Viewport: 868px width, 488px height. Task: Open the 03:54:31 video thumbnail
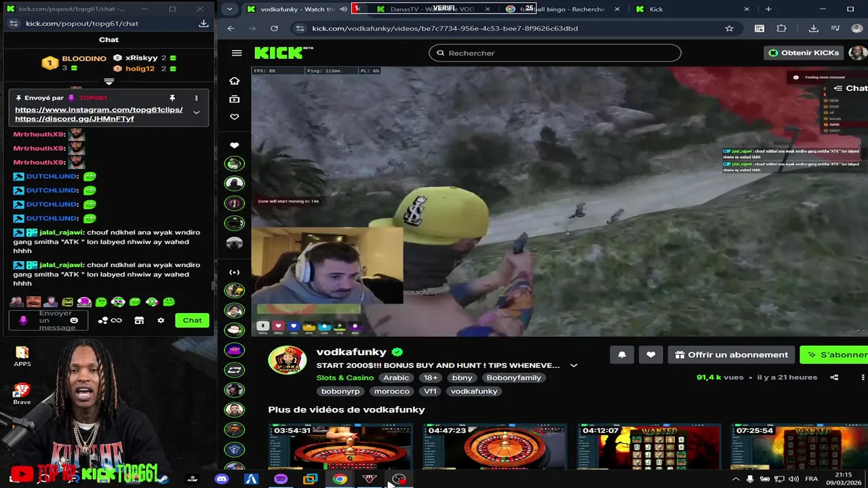coord(340,446)
